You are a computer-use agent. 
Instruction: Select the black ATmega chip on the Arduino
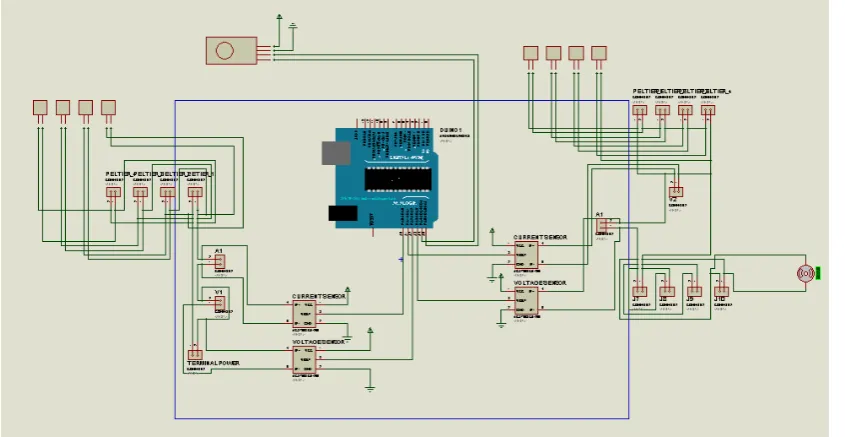[x=398, y=179]
